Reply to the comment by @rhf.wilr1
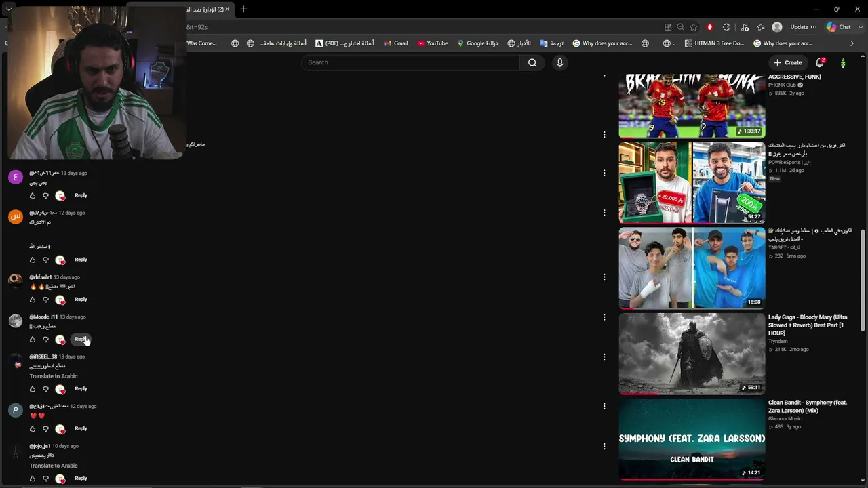This screenshot has height=488, width=868. tap(81, 300)
